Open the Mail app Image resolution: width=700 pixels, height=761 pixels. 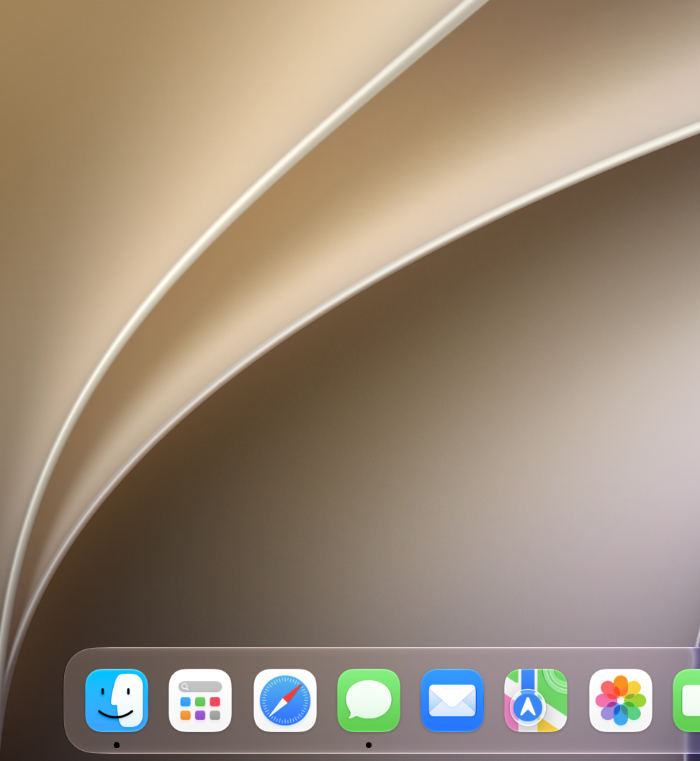[x=452, y=700]
